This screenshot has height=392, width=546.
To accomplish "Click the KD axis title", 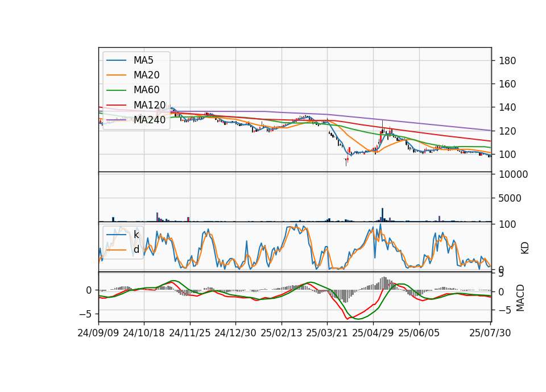I will point(525,248).
